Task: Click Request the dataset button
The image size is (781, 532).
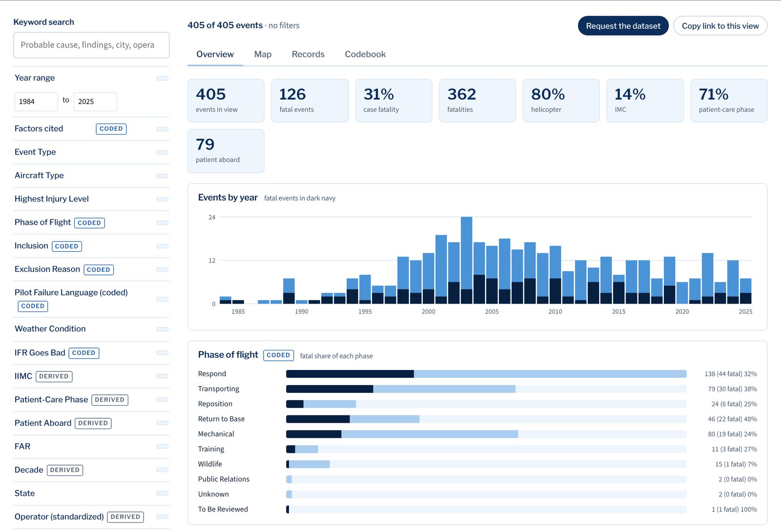Action: click(x=623, y=26)
